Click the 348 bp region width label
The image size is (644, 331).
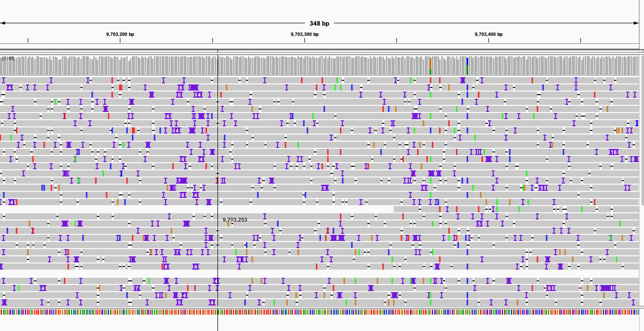[319, 24]
